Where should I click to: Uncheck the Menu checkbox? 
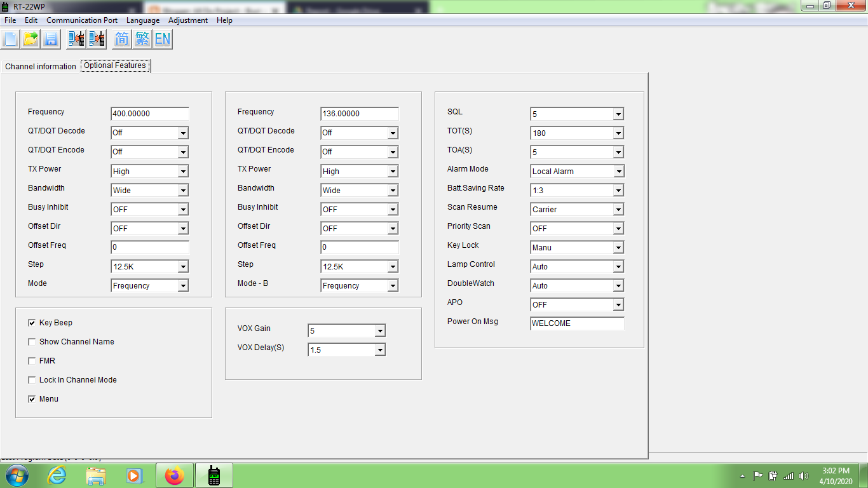click(x=32, y=399)
